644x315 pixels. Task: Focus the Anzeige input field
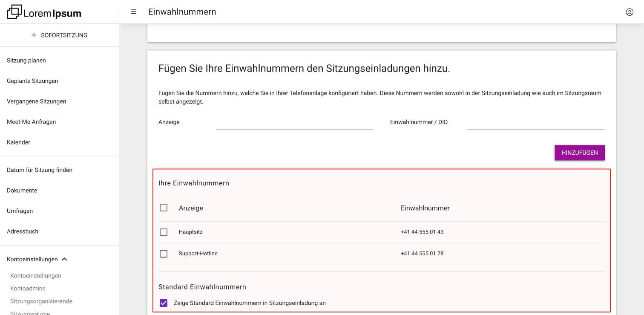point(295,122)
